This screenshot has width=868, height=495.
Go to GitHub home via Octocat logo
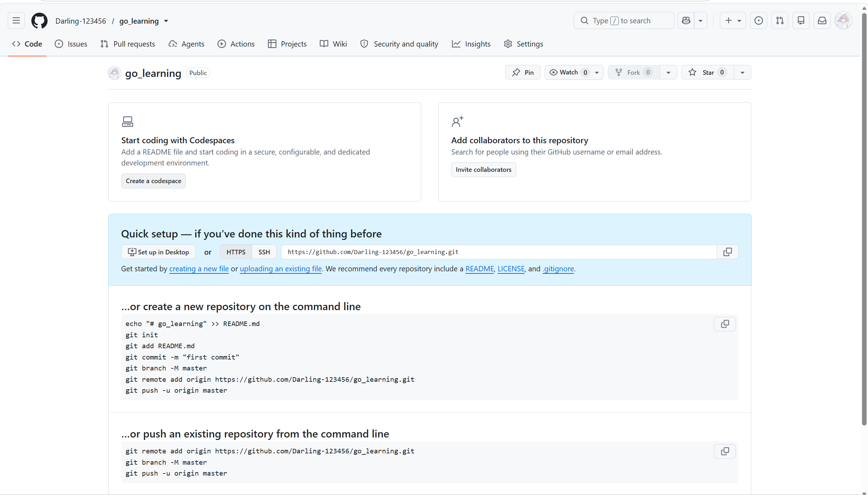point(39,21)
